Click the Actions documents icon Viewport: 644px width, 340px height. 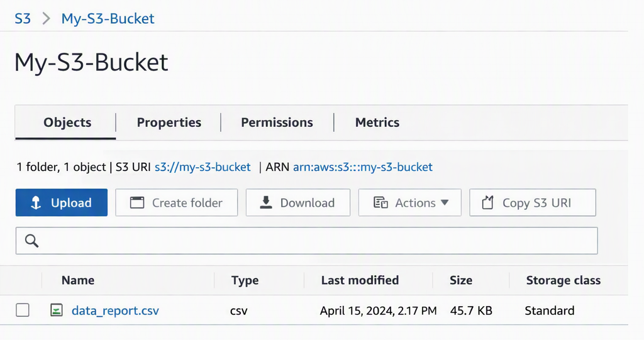[x=380, y=202]
